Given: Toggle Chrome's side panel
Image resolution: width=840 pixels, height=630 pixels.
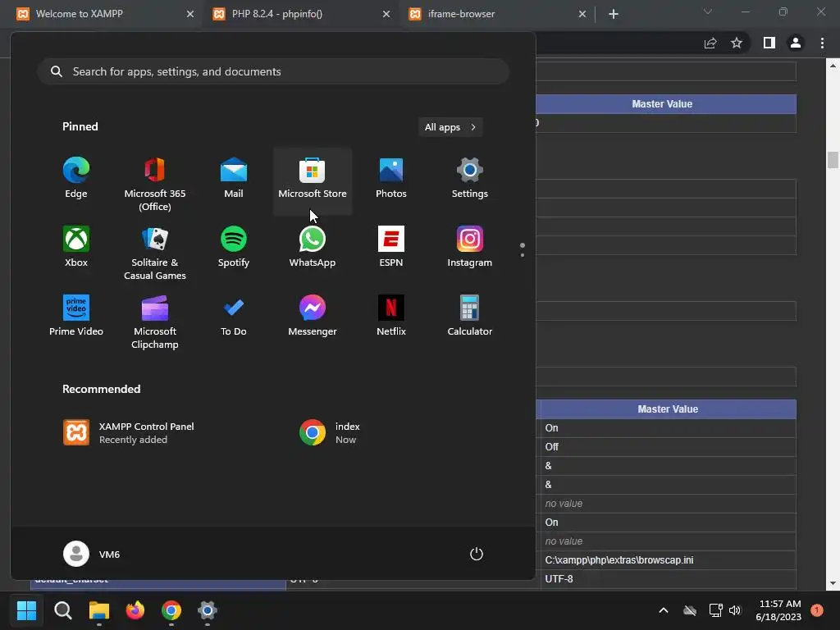Looking at the screenshot, I should click(x=769, y=43).
